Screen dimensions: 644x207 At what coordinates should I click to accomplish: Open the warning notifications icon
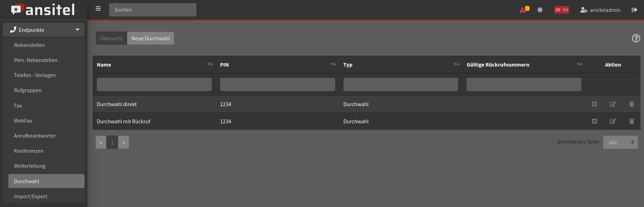523,10
